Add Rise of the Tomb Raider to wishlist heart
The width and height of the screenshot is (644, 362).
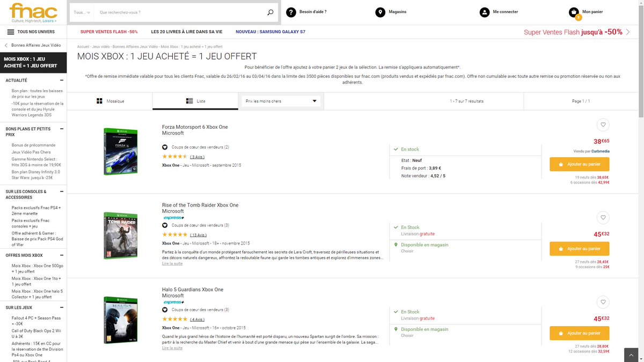pyautogui.click(x=603, y=218)
